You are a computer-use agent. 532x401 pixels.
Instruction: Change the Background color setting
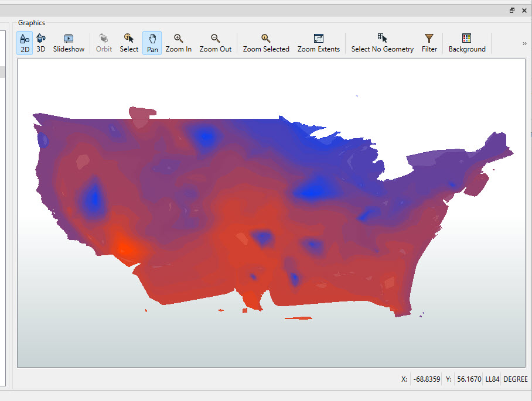(x=467, y=43)
